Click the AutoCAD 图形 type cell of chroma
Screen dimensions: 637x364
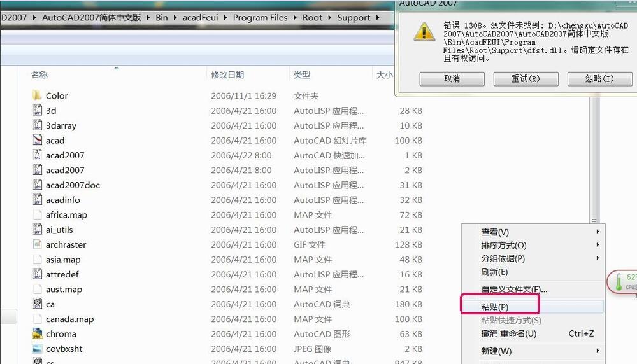point(322,334)
